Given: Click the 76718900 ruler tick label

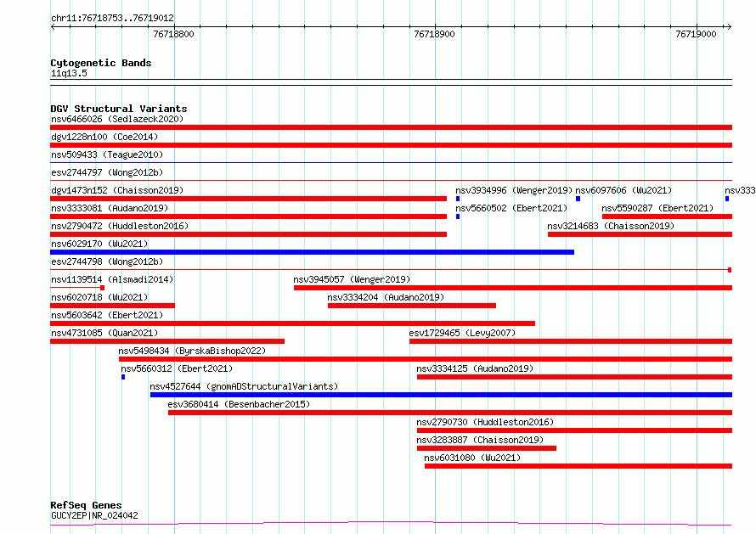Looking at the screenshot, I should click(x=434, y=34).
